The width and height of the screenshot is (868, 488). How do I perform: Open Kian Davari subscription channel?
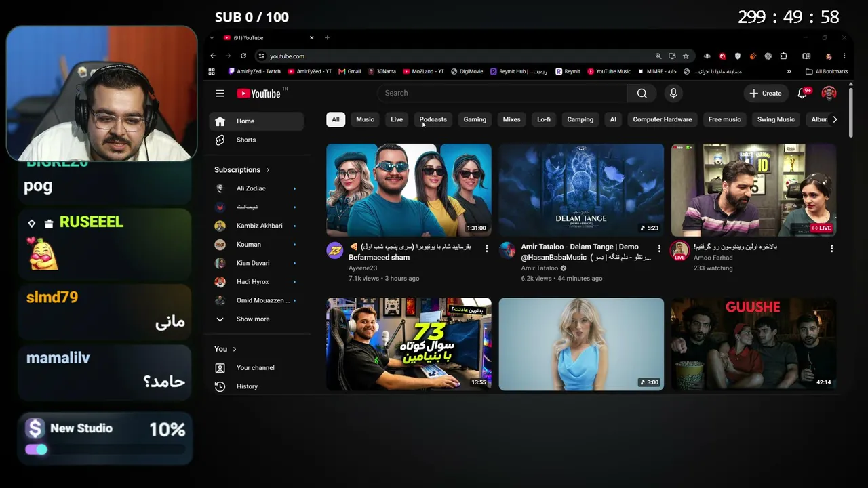[257, 263]
